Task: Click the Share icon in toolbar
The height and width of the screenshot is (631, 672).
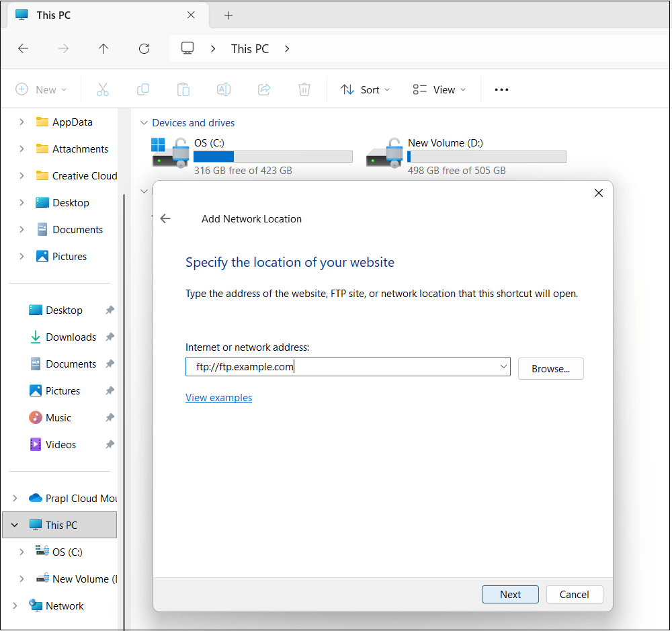Action: click(x=264, y=89)
